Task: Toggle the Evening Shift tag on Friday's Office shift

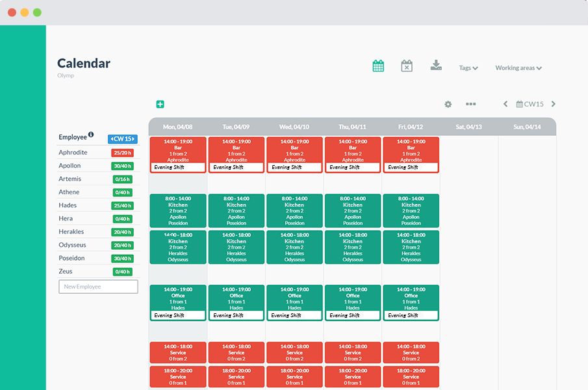Action: (411, 315)
